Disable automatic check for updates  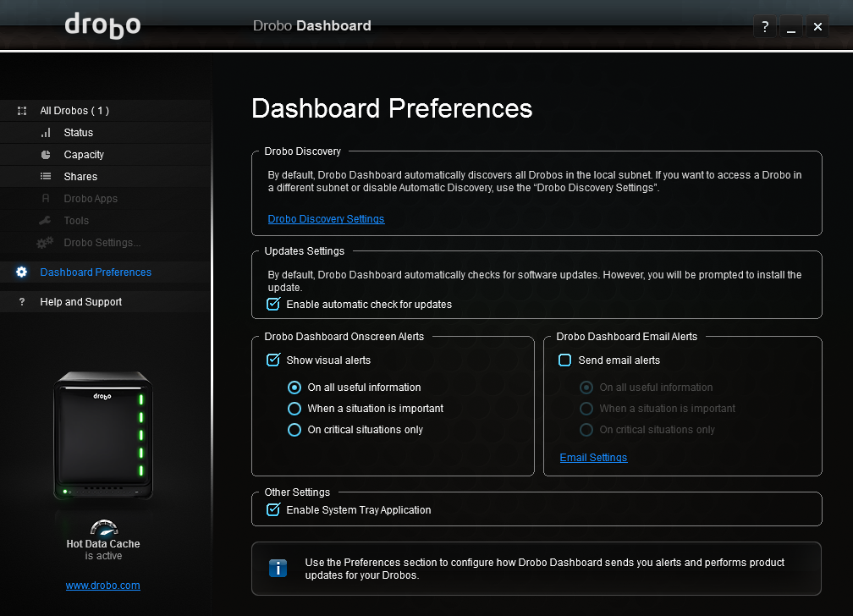(273, 305)
